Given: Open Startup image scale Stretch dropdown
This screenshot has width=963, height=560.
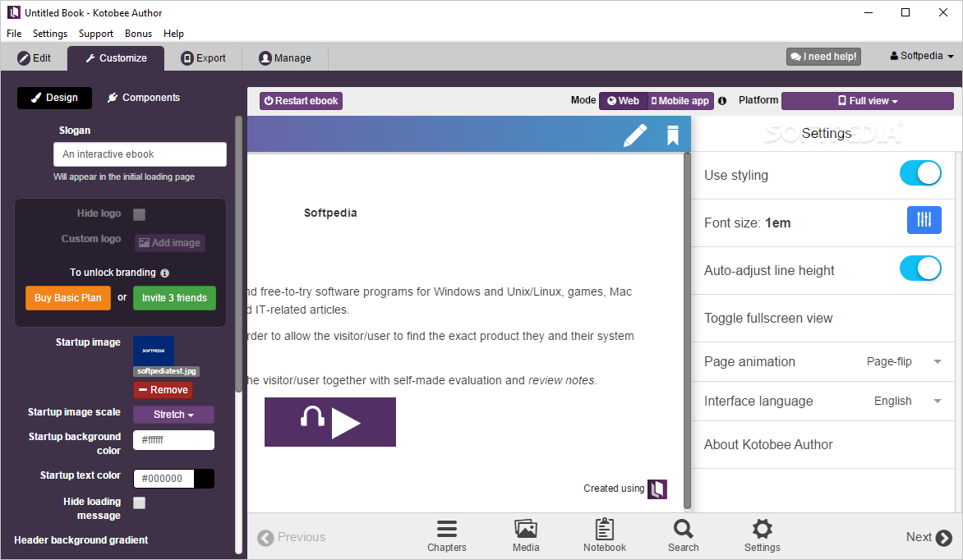Looking at the screenshot, I should pos(174,415).
